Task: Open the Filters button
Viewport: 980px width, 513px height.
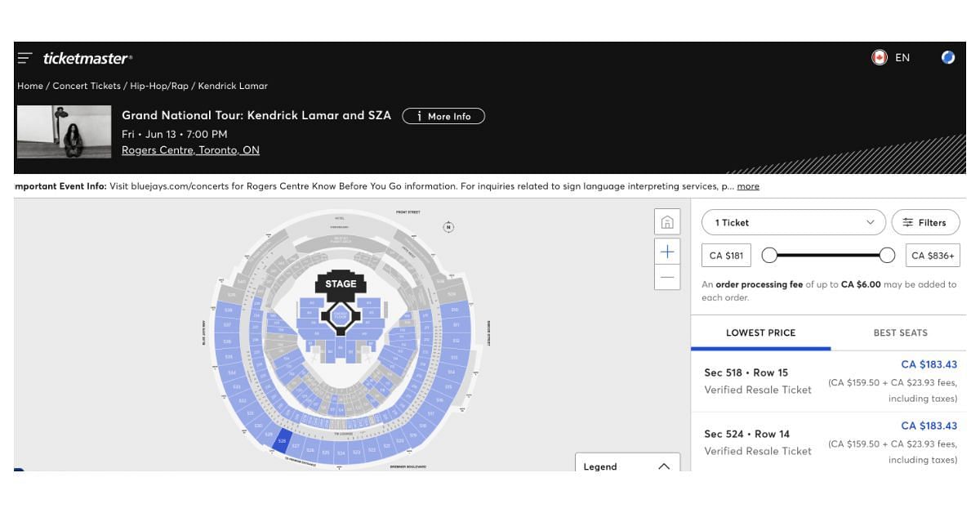Action: pos(925,222)
